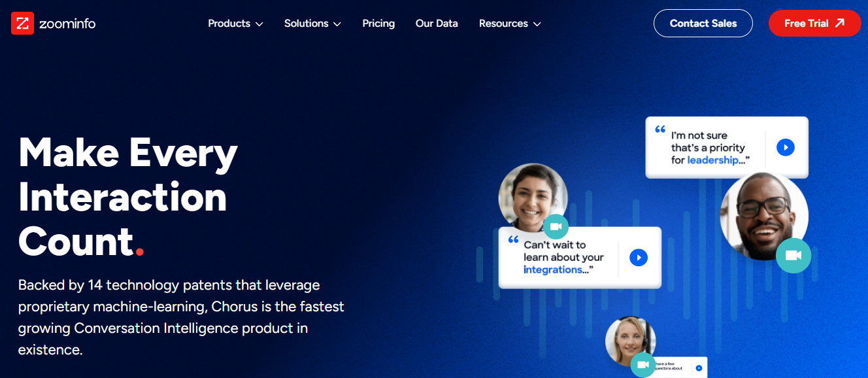Click video camera icon beside man with glasses

pos(793,255)
